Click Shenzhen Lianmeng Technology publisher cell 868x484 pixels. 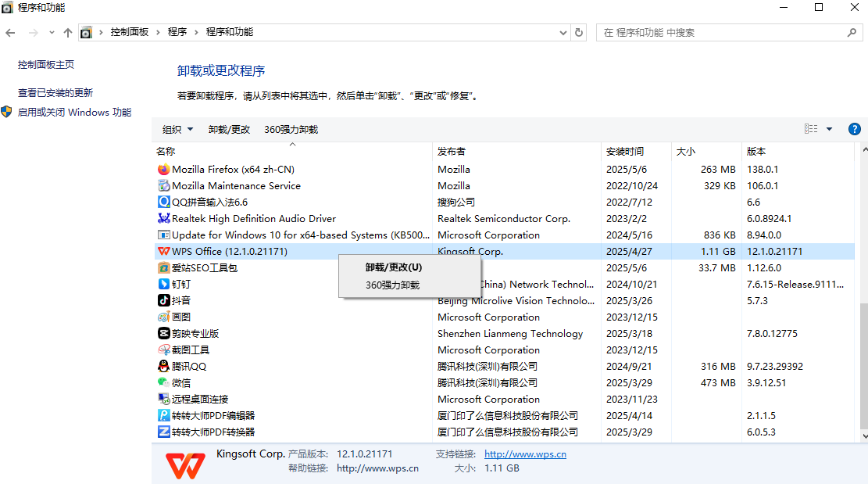(x=510, y=333)
